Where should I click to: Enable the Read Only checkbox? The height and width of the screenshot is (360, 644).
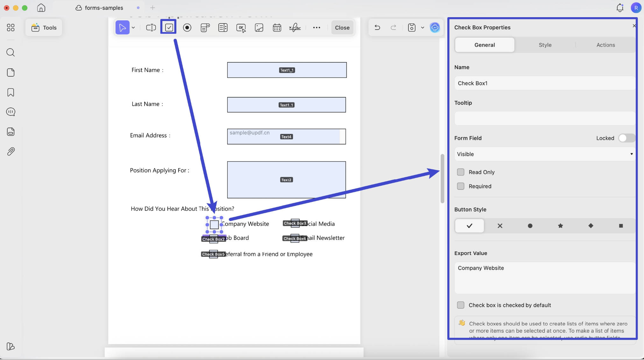click(461, 172)
